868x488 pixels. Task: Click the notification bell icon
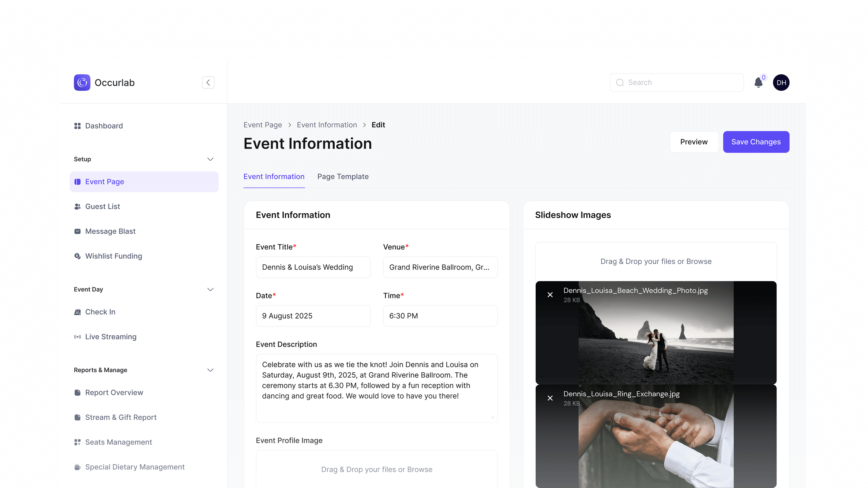click(758, 83)
